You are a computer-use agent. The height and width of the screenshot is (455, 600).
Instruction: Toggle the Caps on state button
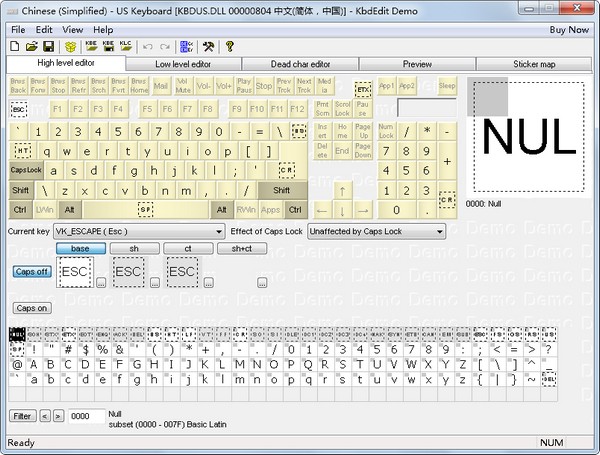pyautogui.click(x=32, y=308)
